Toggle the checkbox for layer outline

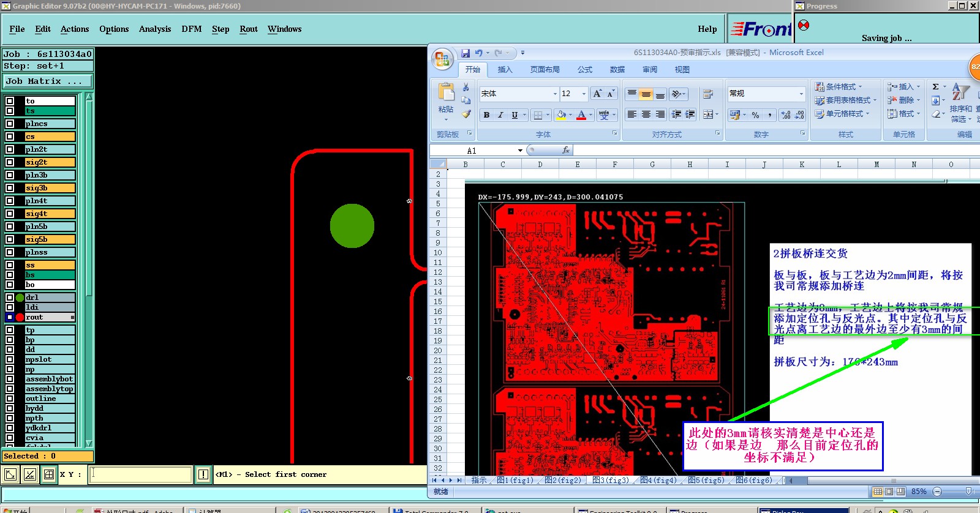(10, 399)
